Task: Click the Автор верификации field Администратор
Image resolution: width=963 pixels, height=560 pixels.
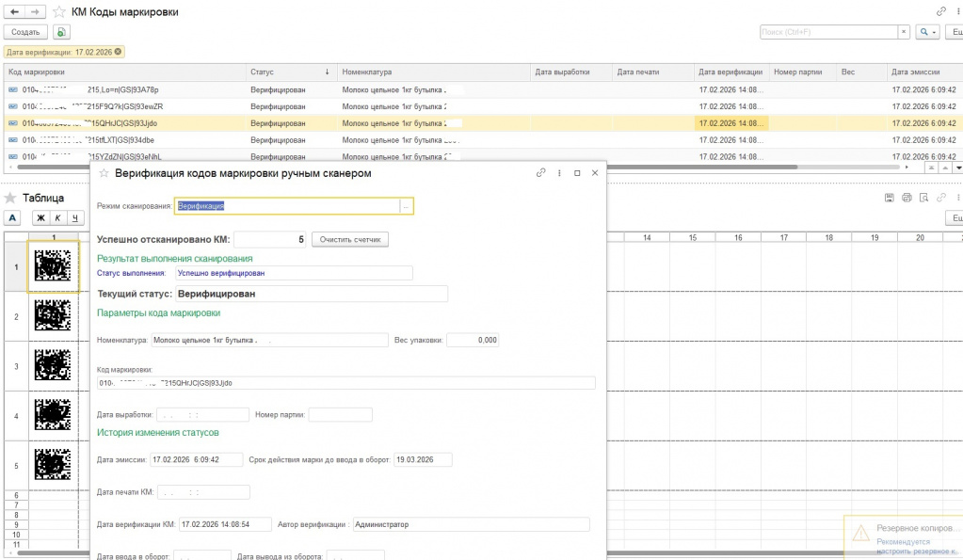Action: pyautogui.click(x=471, y=524)
